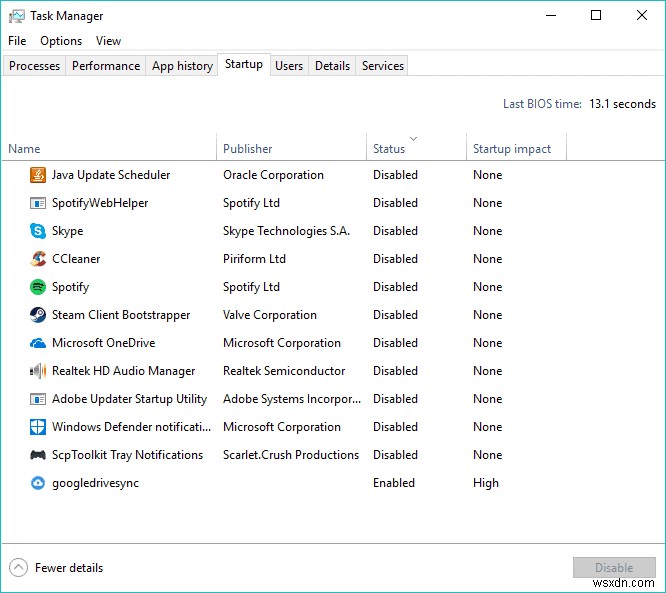This screenshot has height=593, width=666.
Task: Click the Valve Corporation publisher cell
Action: coord(270,315)
